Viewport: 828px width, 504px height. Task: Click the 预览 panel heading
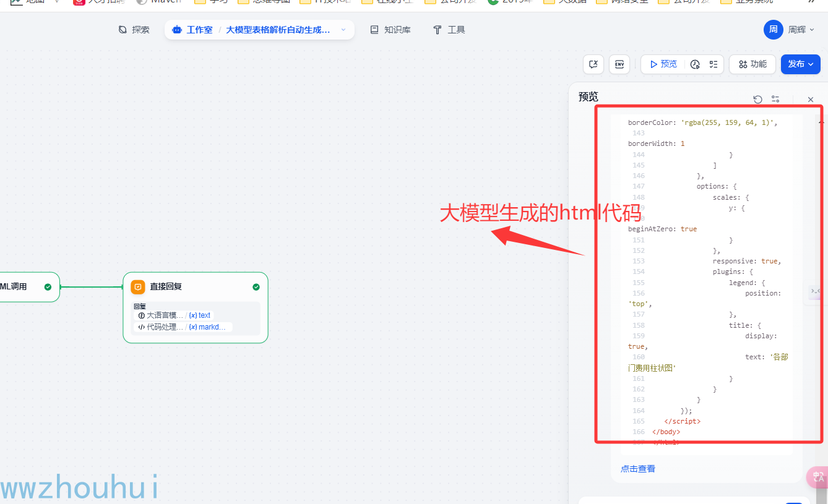click(x=589, y=97)
